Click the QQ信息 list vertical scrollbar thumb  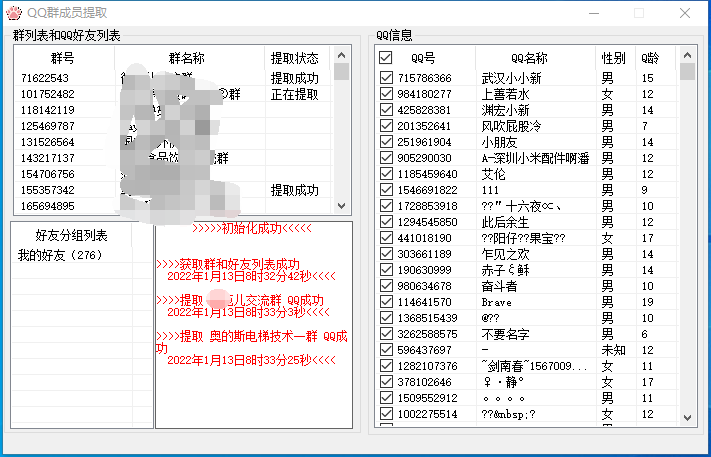point(687,72)
